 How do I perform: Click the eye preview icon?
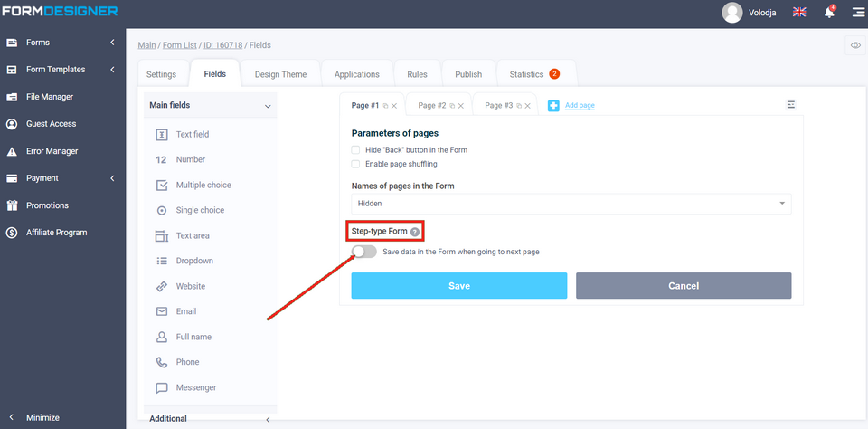[855, 45]
